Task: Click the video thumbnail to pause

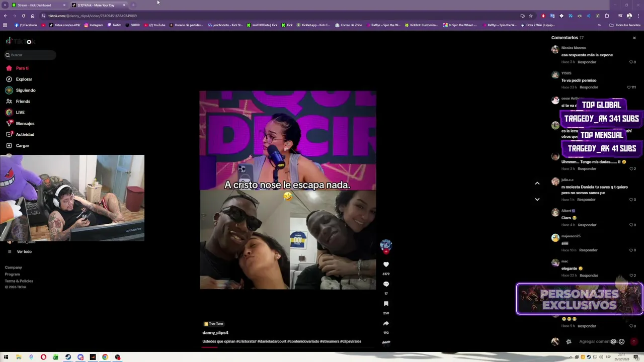Action: click(288, 190)
